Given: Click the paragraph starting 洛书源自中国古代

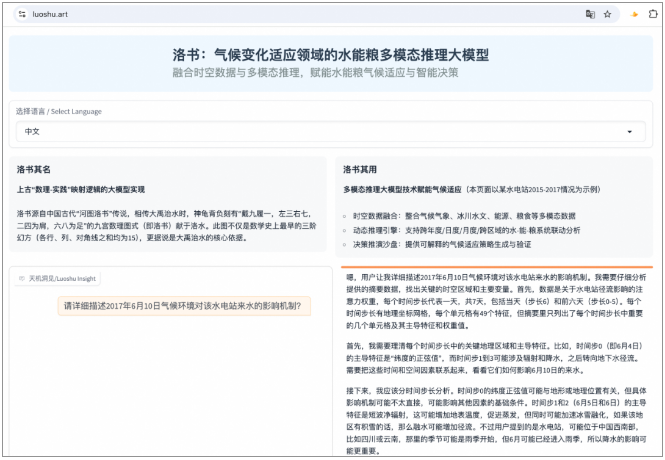Looking at the screenshot, I should tap(166, 226).
